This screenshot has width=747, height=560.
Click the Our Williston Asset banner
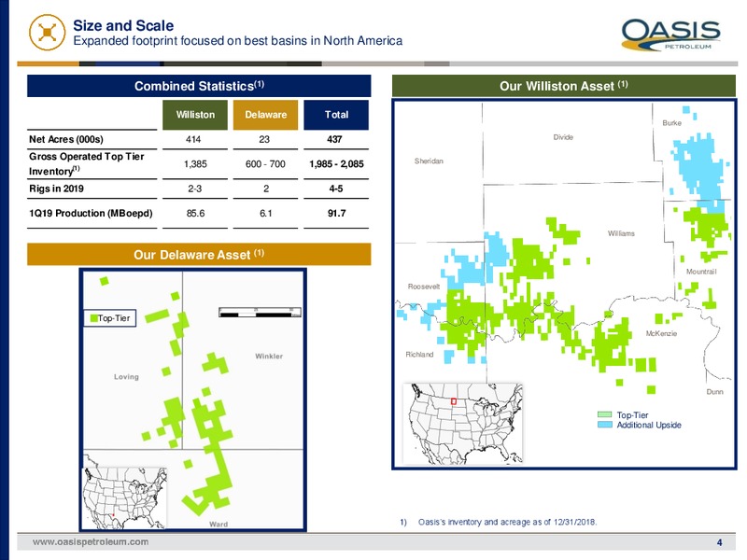coord(564,86)
